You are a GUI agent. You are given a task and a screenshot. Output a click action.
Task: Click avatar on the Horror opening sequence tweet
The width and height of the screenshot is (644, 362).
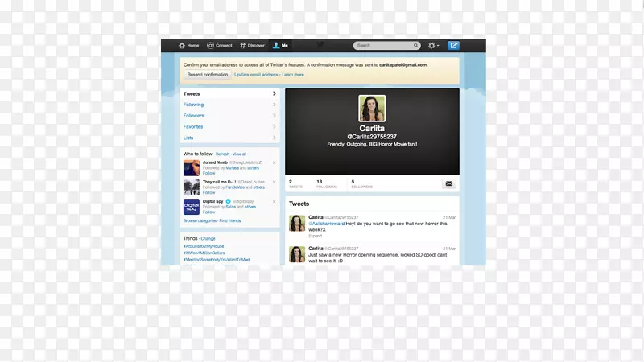click(297, 254)
